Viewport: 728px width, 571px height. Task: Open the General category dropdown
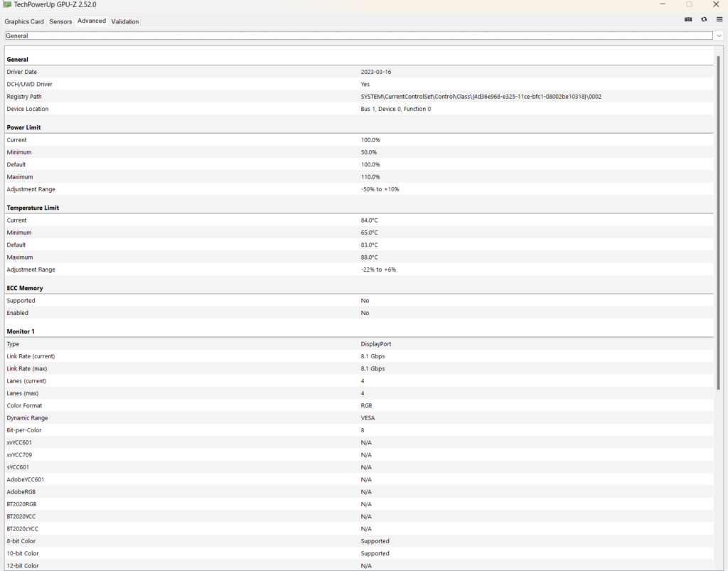tap(363, 36)
